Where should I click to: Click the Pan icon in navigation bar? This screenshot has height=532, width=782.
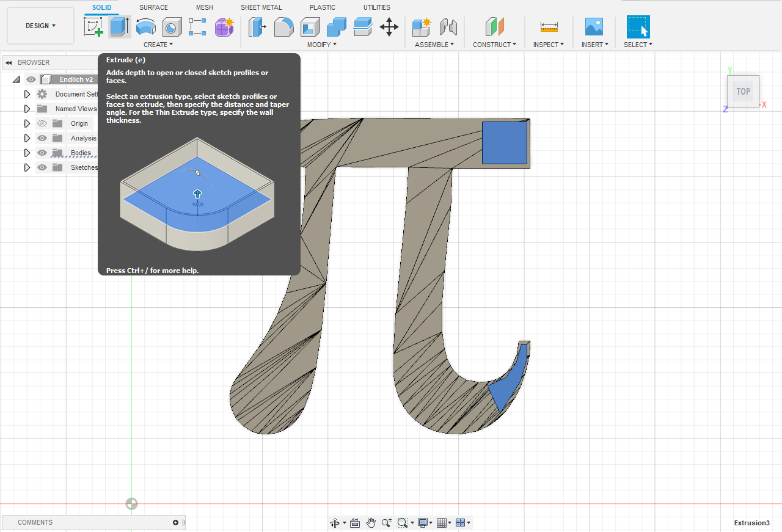coord(371,523)
